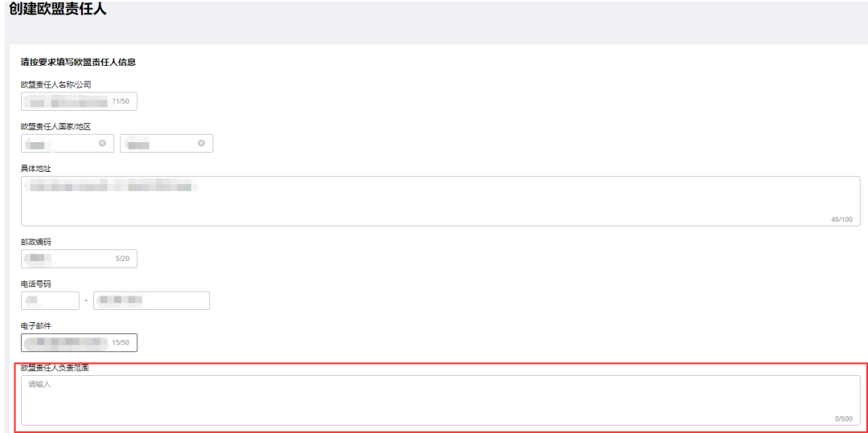
Task: Click the 欧盟责任人名称/公司 label
Action: point(55,84)
